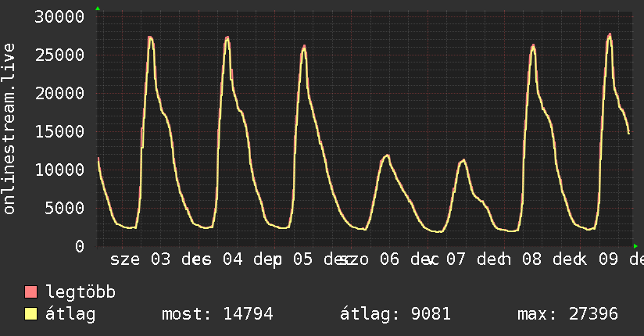
Task: Click the sze 03 date label
Action: (140, 259)
